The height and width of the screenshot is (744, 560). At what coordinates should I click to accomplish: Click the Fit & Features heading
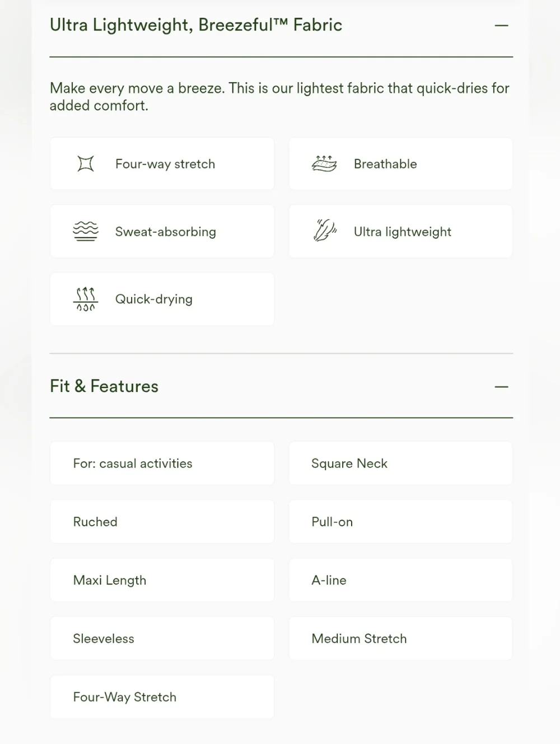pyautogui.click(x=104, y=386)
